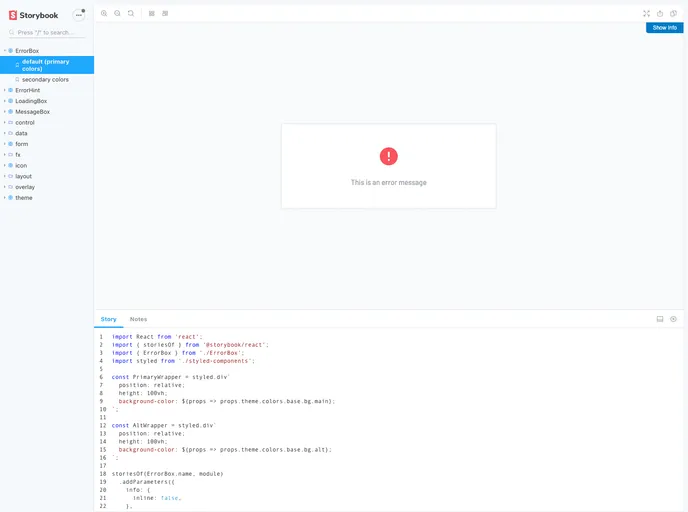Hide the addon panel icon
The image size is (688, 512).
click(x=673, y=319)
